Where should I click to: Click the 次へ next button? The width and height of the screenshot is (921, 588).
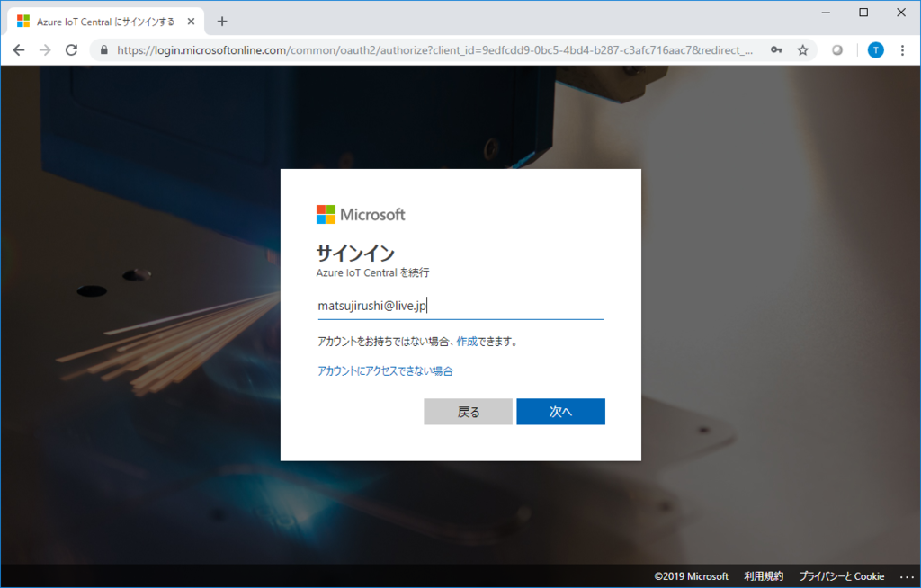(561, 412)
